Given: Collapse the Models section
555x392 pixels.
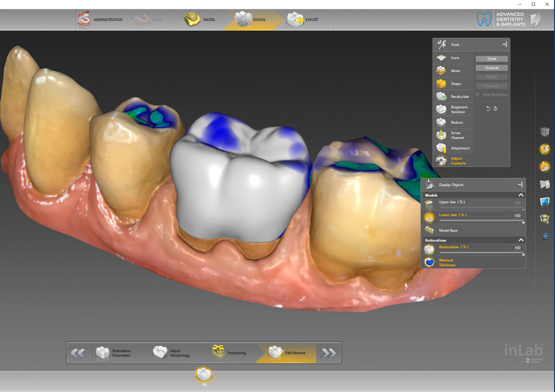Looking at the screenshot, I should [521, 195].
